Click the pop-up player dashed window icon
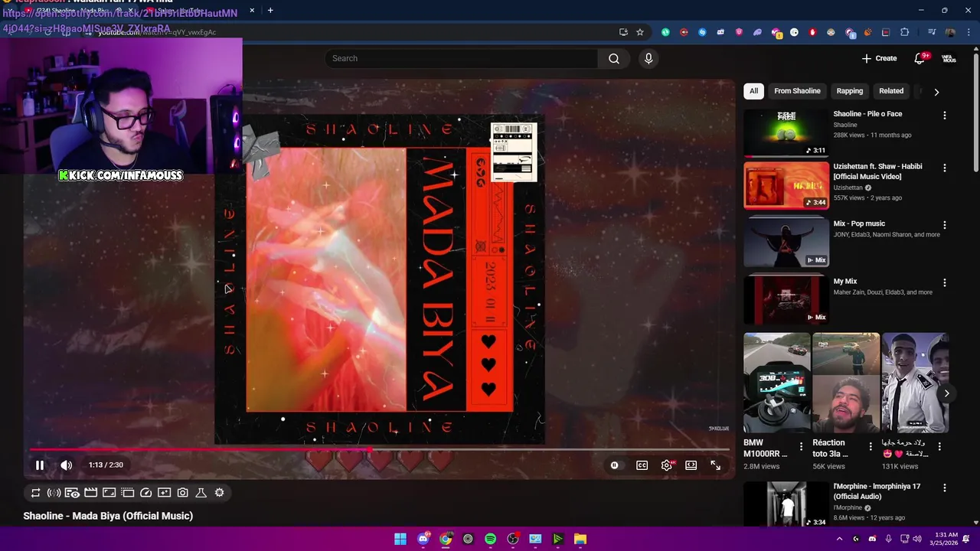This screenshot has width=980, height=551. click(x=127, y=493)
